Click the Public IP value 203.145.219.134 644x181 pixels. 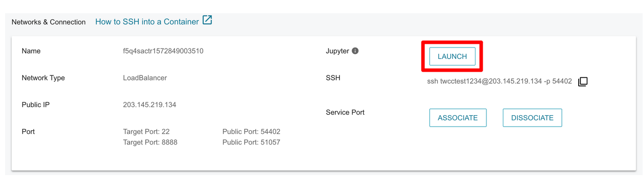[x=150, y=105]
